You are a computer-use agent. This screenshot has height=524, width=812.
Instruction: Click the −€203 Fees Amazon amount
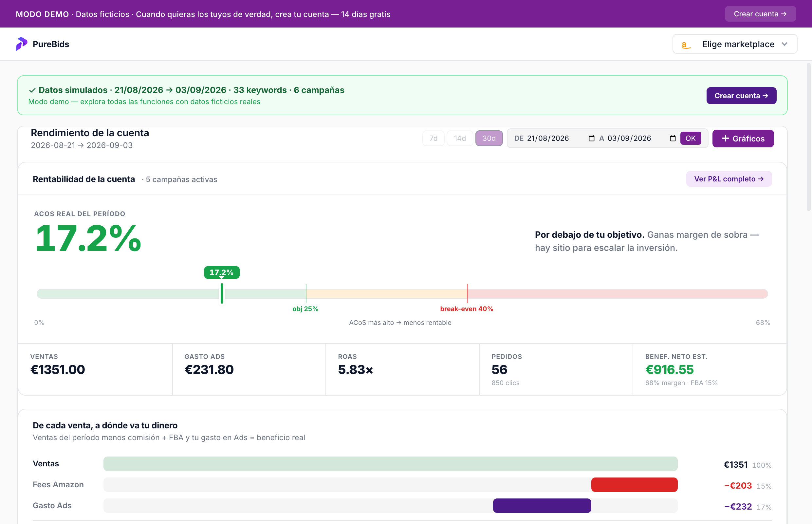(x=738, y=486)
